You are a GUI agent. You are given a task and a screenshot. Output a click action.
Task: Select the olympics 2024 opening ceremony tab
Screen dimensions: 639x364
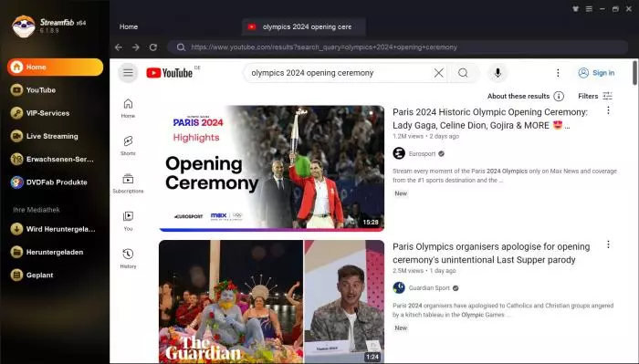point(304,26)
